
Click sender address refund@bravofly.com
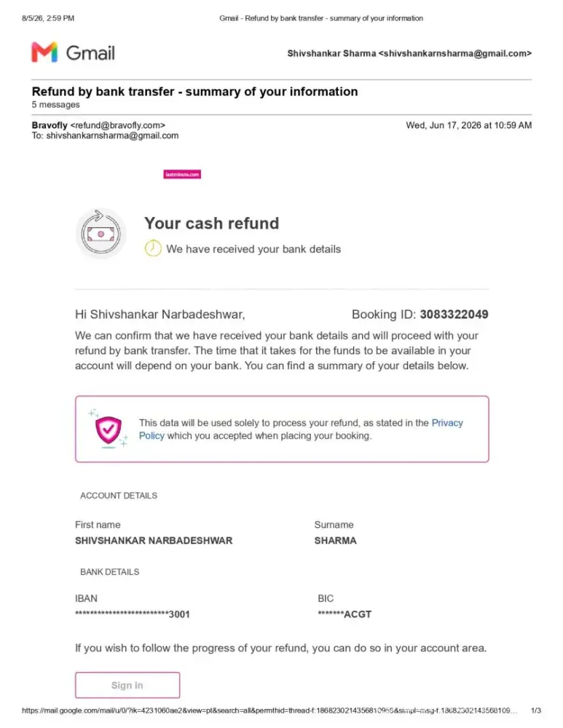point(117,125)
